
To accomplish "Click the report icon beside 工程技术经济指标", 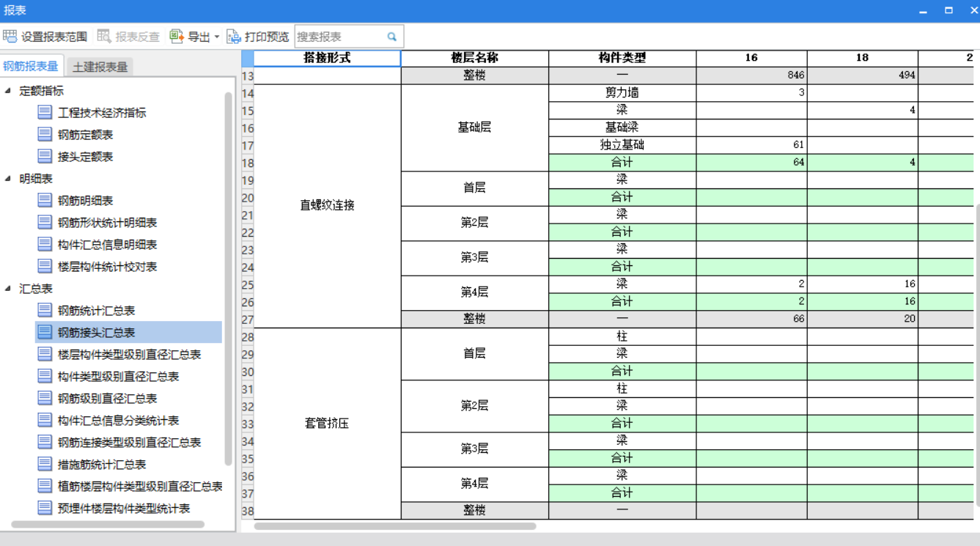I will click(x=45, y=112).
